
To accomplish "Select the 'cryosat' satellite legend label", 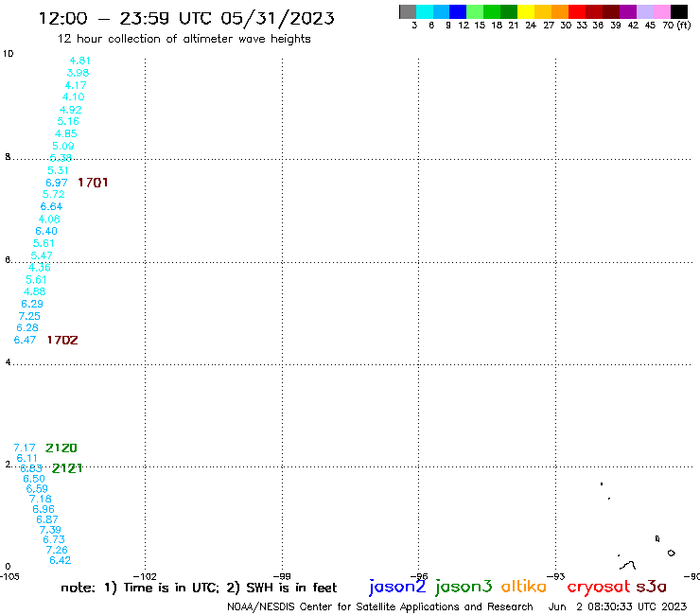I will pyautogui.click(x=599, y=588).
